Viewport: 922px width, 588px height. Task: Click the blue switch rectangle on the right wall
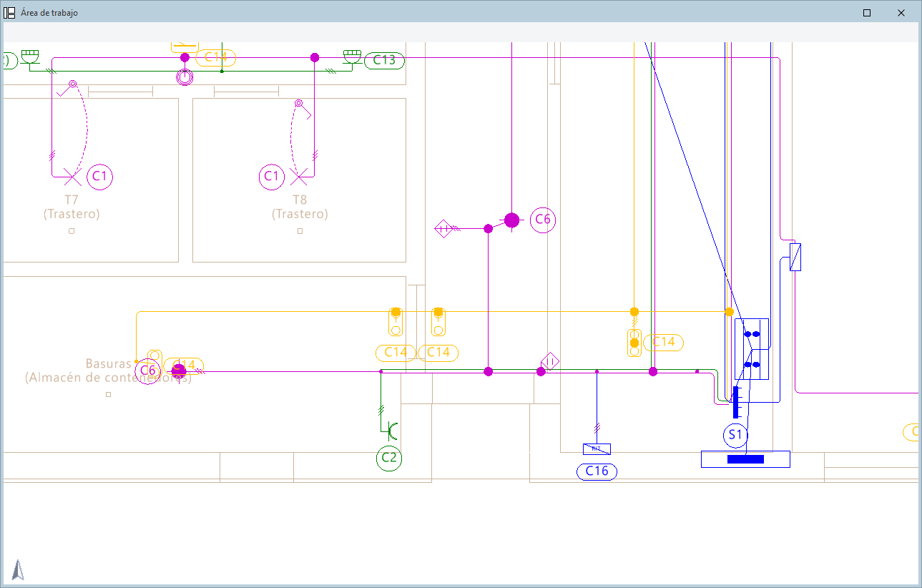[795, 257]
